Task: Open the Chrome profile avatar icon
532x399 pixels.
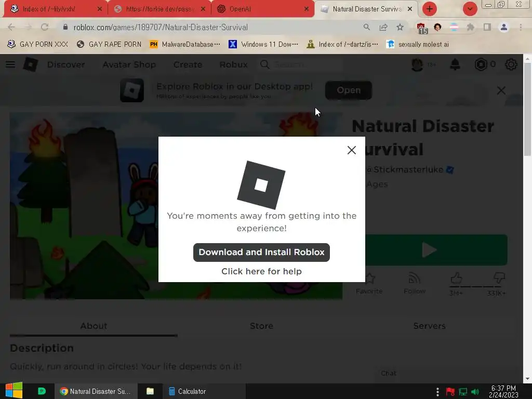Action: pos(504,27)
